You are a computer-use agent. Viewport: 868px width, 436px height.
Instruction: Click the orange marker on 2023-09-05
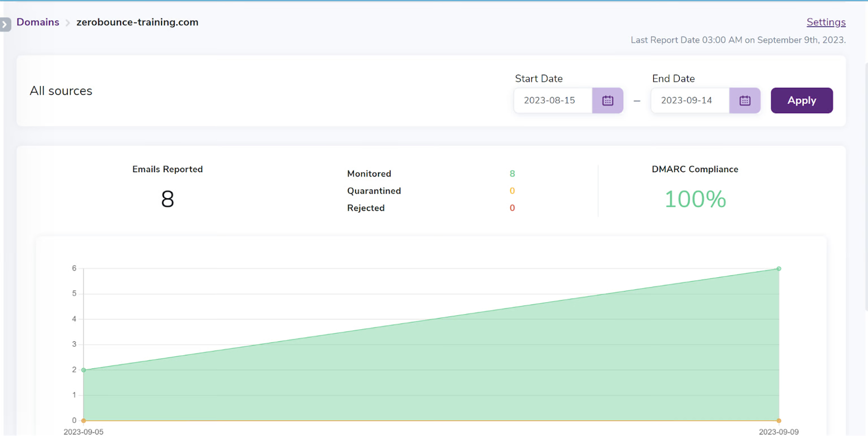(84, 420)
